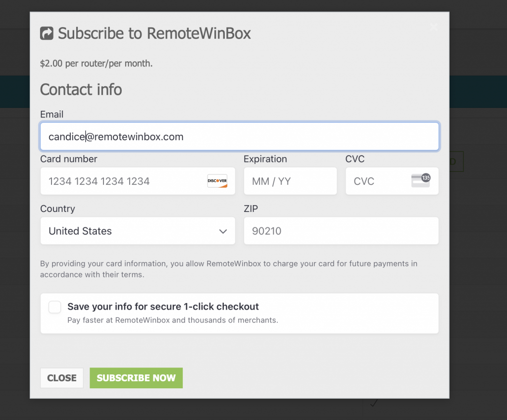Image resolution: width=507 pixels, height=420 pixels.
Task: Click the "Card number" field label
Action: pyautogui.click(x=68, y=159)
